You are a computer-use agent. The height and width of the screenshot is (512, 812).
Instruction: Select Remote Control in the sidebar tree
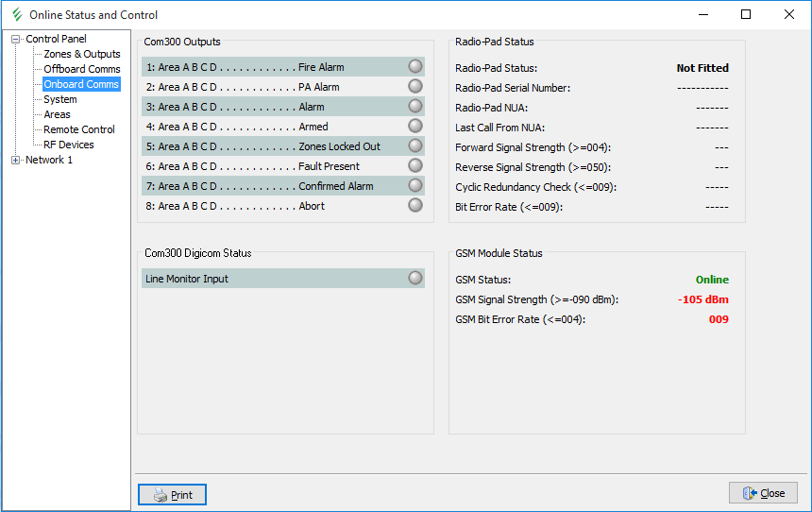click(x=79, y=129)
